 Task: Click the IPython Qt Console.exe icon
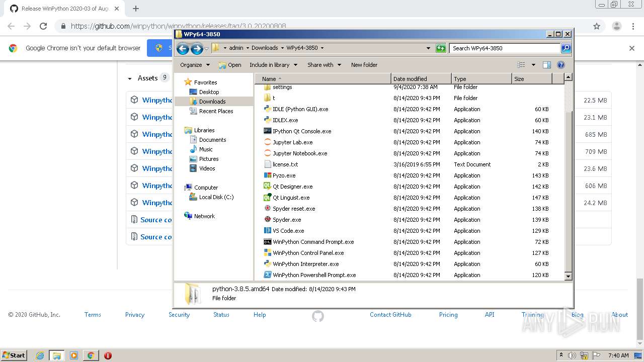[x=268, y=131]
